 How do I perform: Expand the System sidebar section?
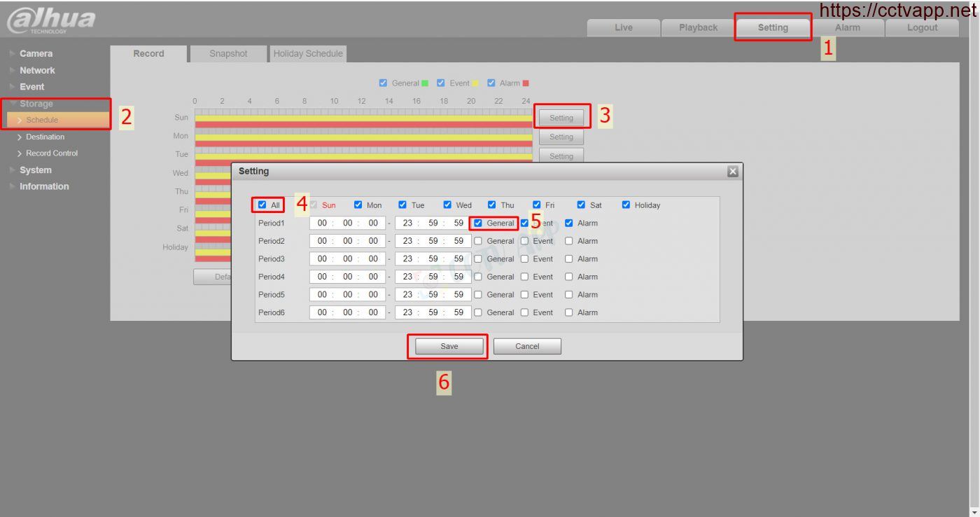tap(35, 170)
